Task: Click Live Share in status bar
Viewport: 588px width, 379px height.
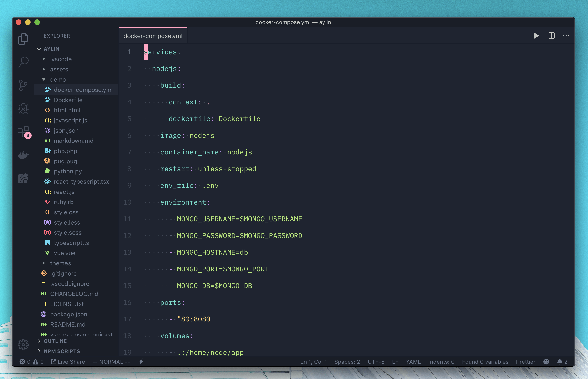Action: point(68,362)
